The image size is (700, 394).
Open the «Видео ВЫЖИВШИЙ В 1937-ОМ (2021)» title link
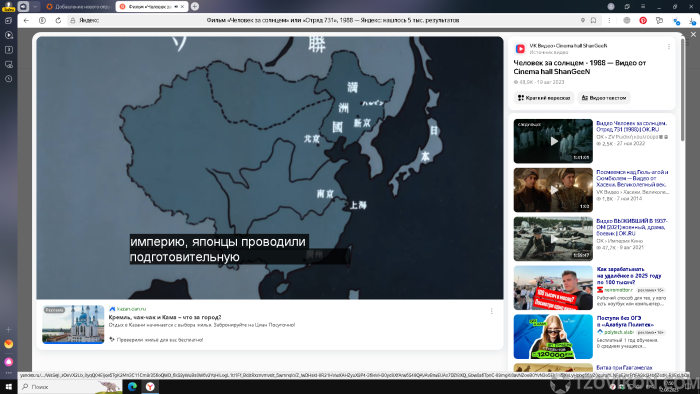pos(632,227)
